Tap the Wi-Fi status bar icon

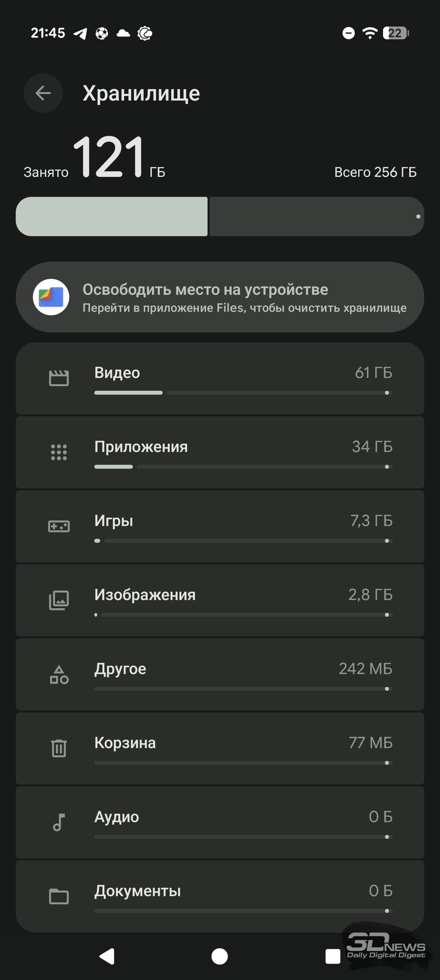(x=369, y=33)
